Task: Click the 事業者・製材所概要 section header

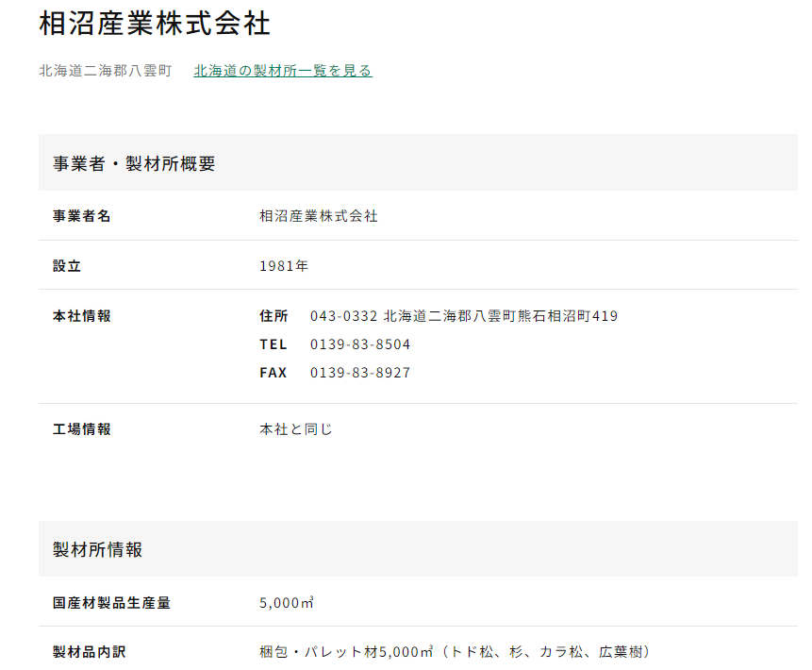Action: click(134, 164)
